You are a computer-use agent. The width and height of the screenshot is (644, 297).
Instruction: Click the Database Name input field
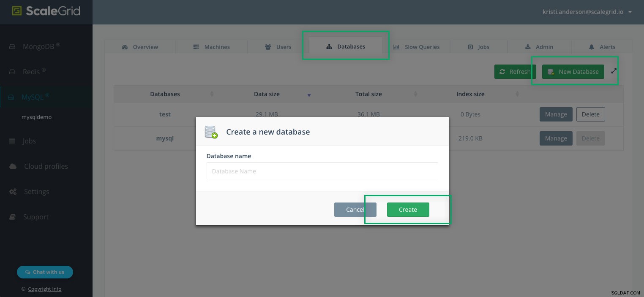[x=322, y=171]
